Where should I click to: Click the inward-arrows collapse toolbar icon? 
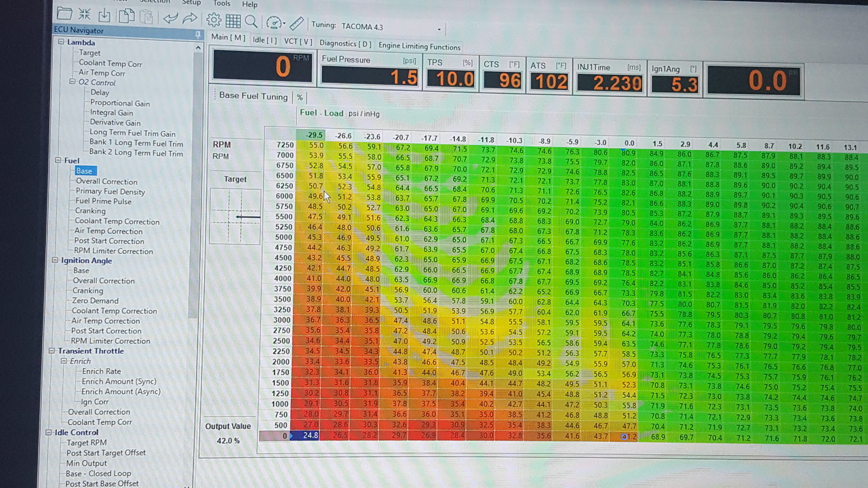pyautogui.click(x=85, y=14)
